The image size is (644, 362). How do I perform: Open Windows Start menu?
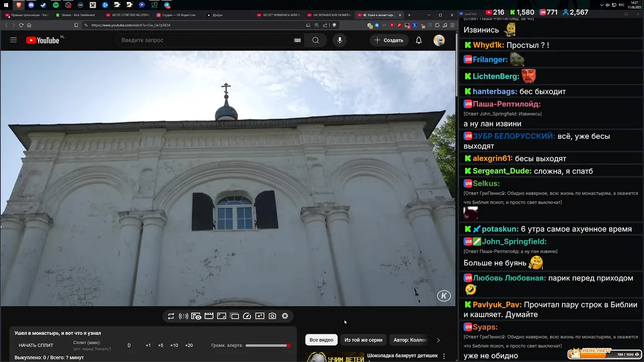tap(6, 5)
